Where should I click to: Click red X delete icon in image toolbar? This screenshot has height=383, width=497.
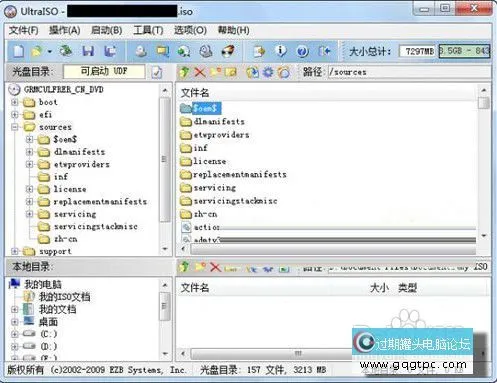coord(200,72)
